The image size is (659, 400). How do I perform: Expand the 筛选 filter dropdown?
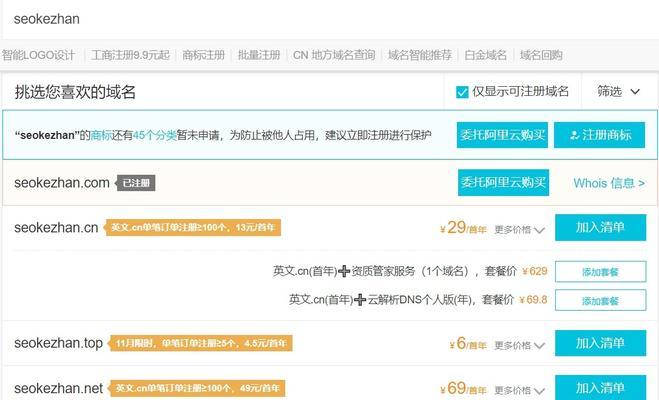point(618,91)
